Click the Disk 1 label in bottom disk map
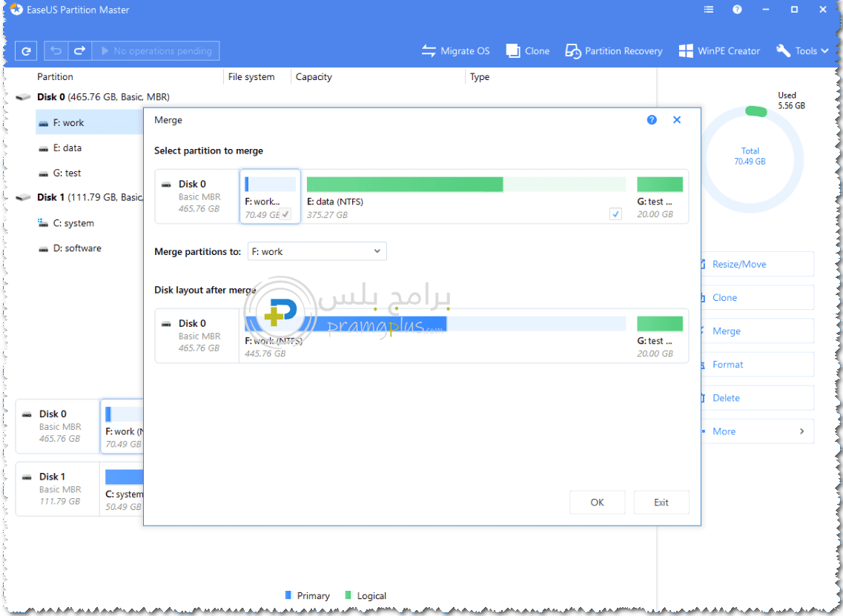The image size is (843, 616). click(52, 477)
